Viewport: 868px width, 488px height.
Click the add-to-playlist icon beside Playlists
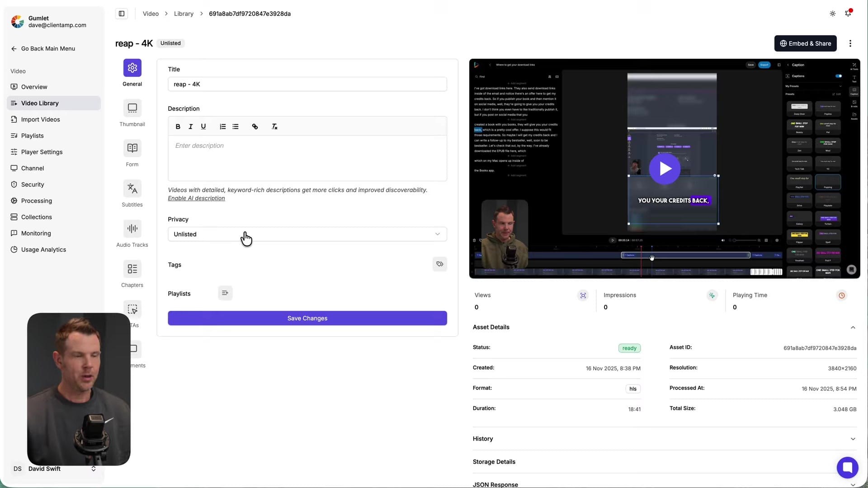click(x=225, y=293)
